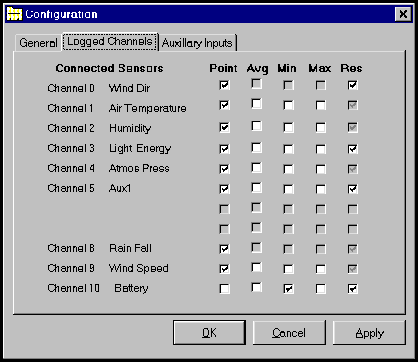Check Max for Humidity

pos(321,127)
